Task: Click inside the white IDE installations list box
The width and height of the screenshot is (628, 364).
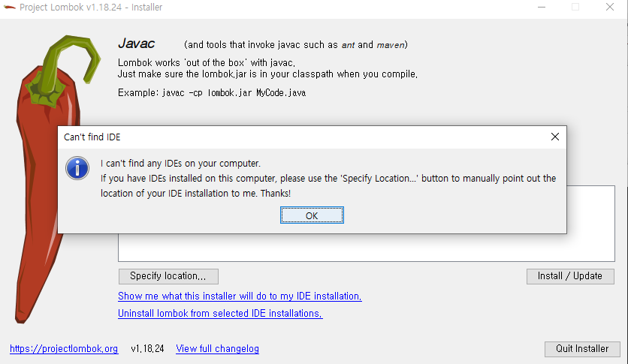Action: coord(367,247)
